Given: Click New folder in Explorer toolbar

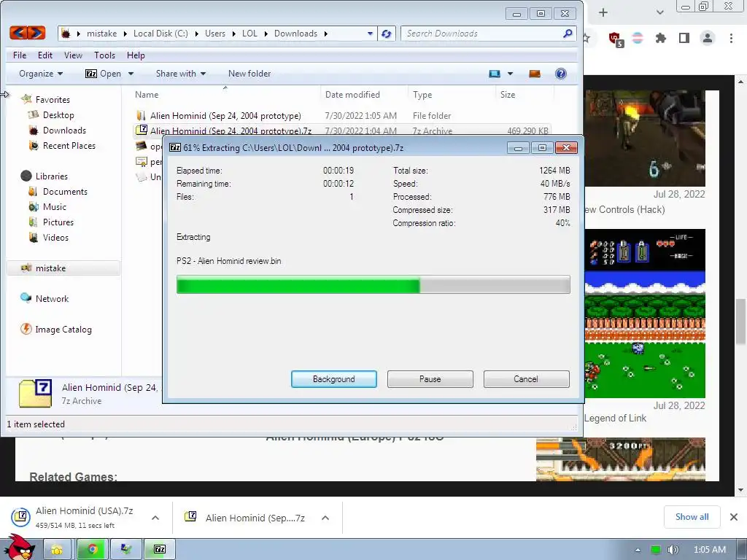Looking at the screenshot, I should pos(249,74).
